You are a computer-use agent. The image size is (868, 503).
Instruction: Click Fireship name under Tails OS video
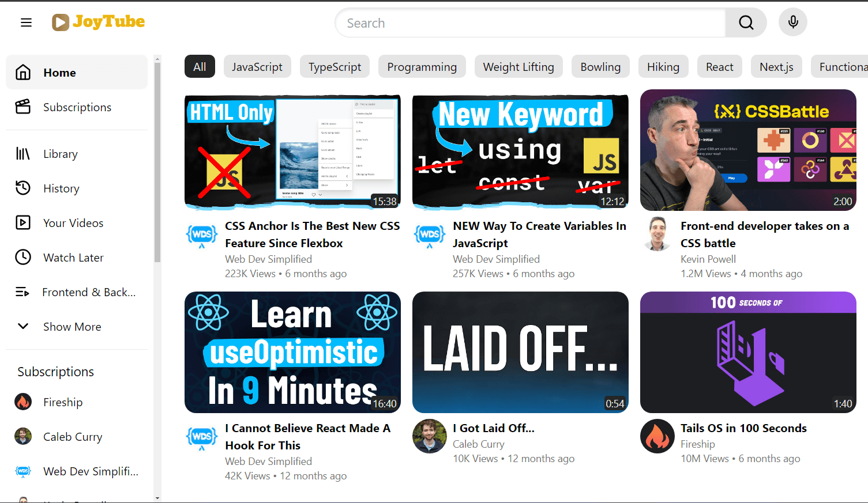coord(698,444)
